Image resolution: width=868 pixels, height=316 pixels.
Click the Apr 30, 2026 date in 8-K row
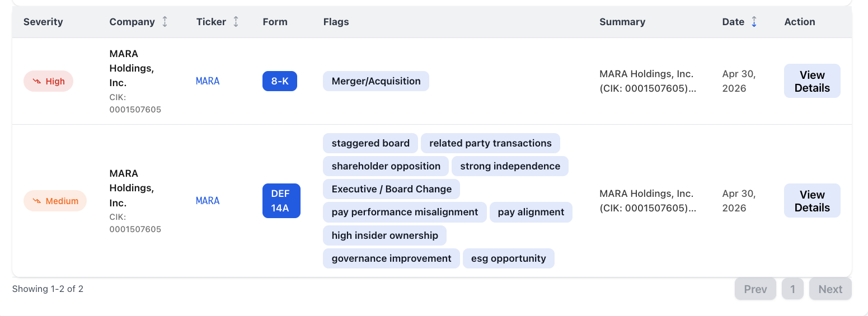[x=739, y=81]
